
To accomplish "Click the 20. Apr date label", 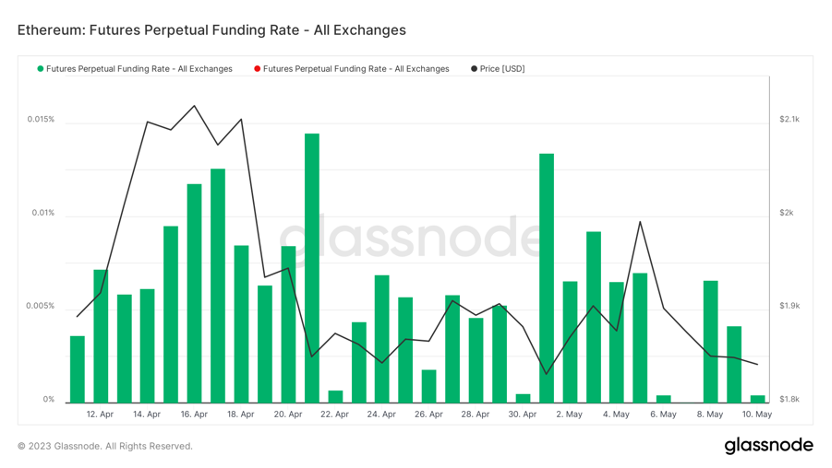I will click(288, 414).
